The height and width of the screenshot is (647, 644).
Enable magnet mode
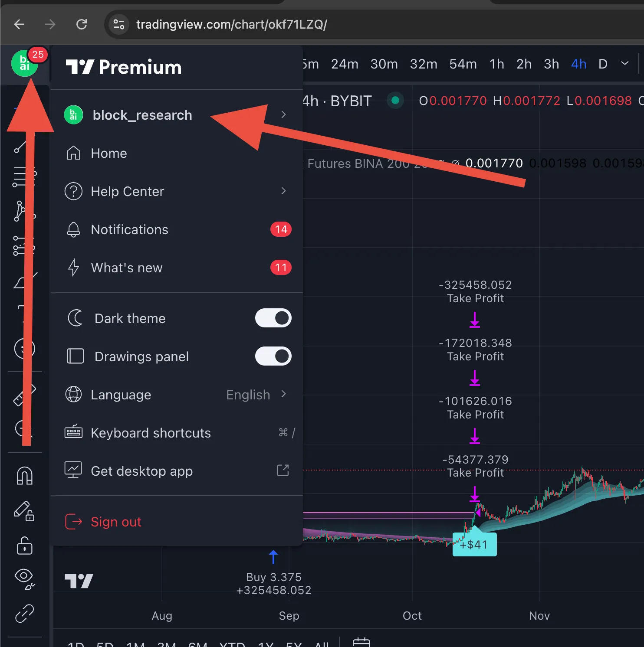(x=24, y=475)
